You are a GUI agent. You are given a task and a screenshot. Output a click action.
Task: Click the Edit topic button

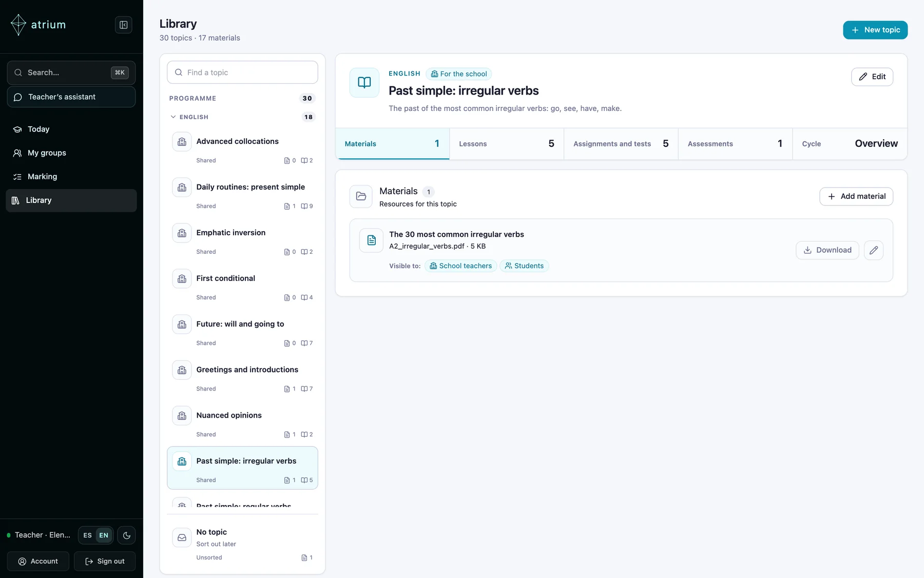pos(872,77)
